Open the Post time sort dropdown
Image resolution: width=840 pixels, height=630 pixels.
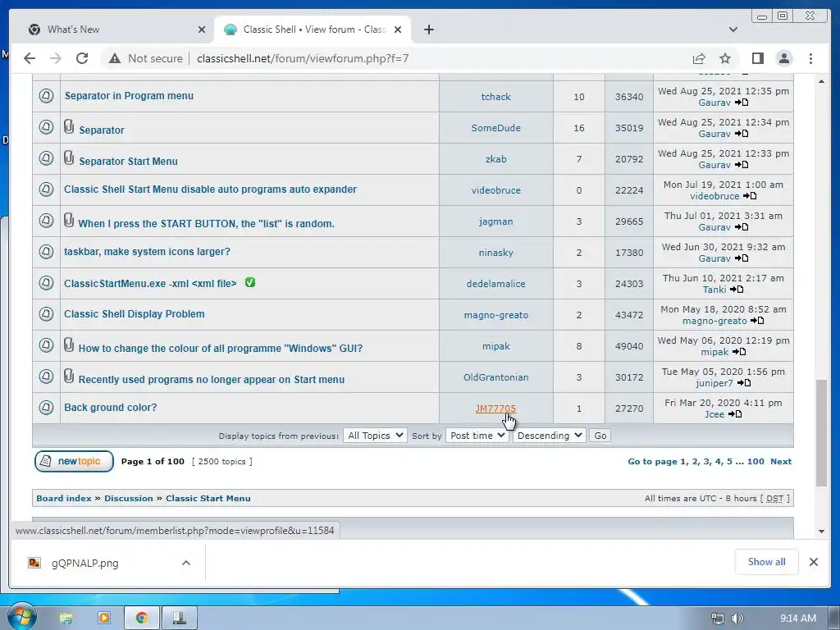coord(477,436)
